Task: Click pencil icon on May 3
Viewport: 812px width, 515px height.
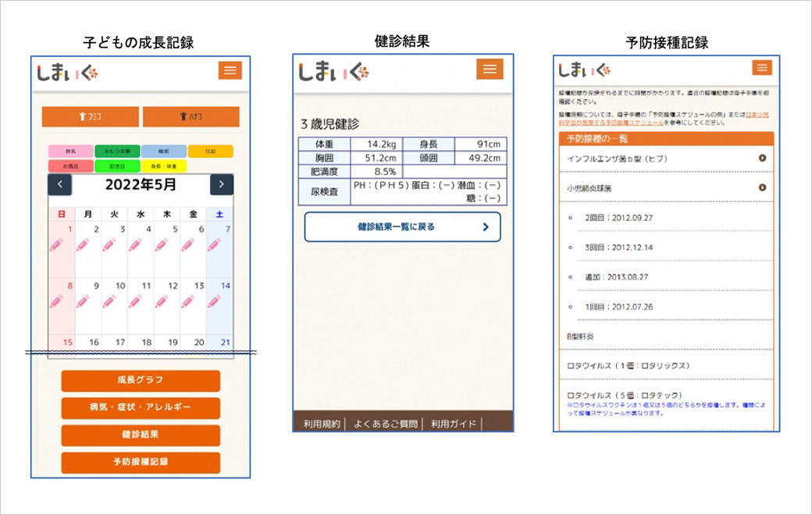Action: click(109, 245)
